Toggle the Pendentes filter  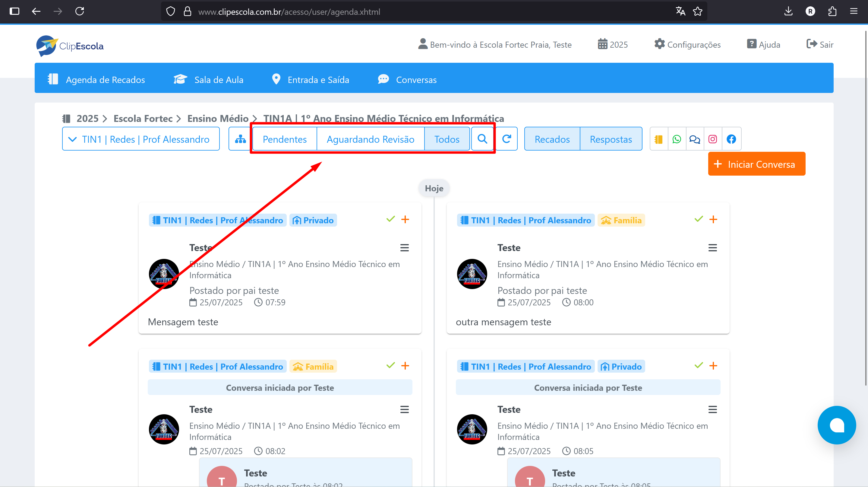(284, 139)
